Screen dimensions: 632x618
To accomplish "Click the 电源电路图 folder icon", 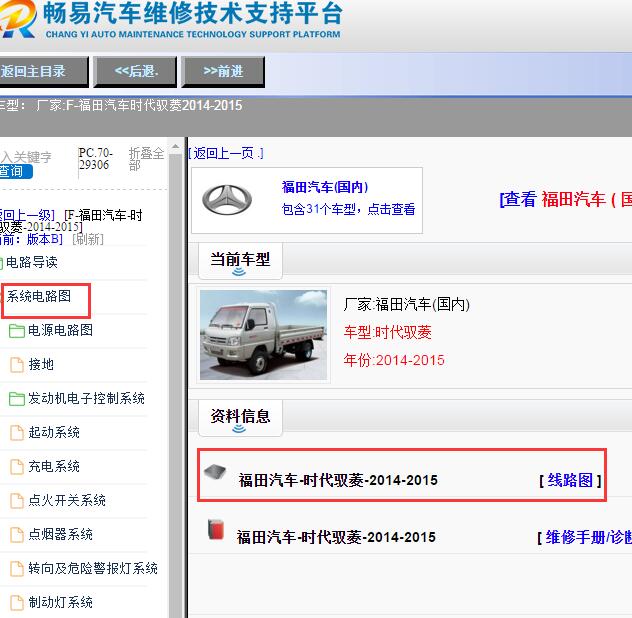I will click(x=17, y=331).
